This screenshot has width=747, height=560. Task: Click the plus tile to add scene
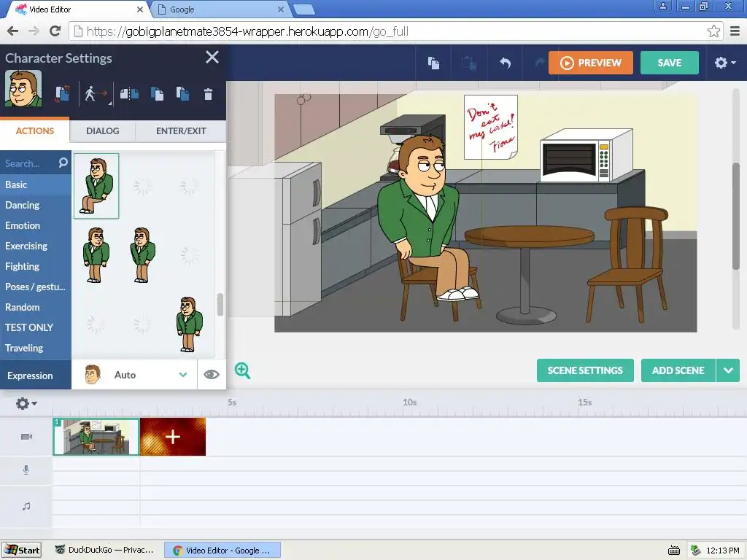(x=173, y=437)
